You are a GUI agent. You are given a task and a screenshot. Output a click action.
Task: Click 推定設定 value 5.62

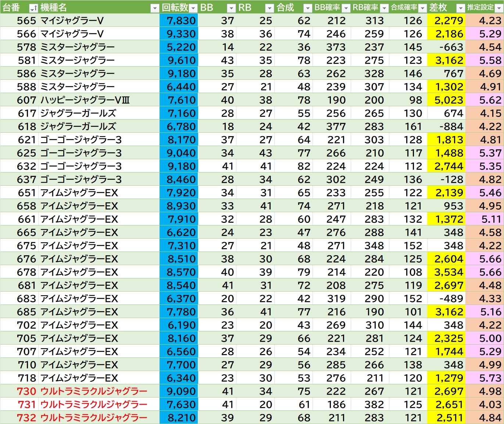pyautogui.click(x=485, y=100)
